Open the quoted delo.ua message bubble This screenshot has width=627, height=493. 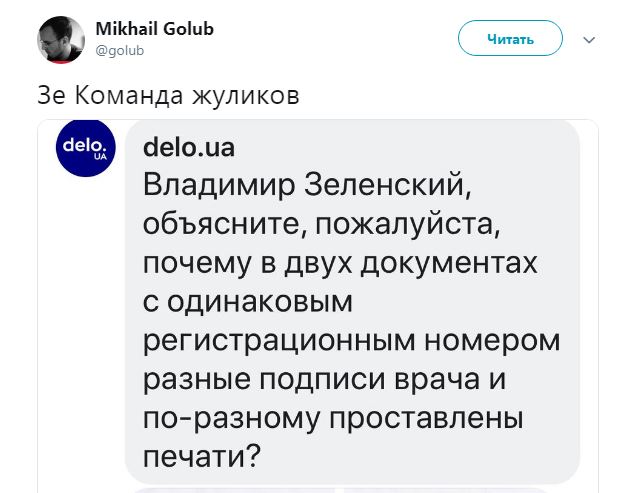(352, 301)
